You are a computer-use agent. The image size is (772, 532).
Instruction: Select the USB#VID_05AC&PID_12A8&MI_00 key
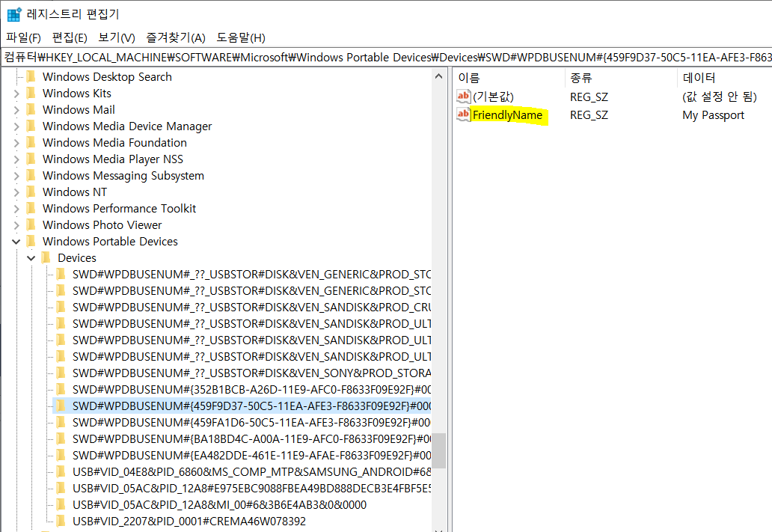point(220,505)
